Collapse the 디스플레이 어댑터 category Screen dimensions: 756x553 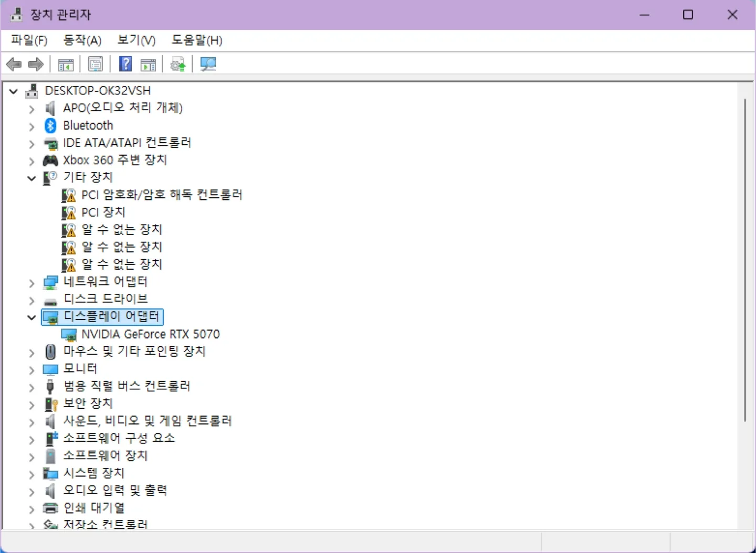(31, 317)
